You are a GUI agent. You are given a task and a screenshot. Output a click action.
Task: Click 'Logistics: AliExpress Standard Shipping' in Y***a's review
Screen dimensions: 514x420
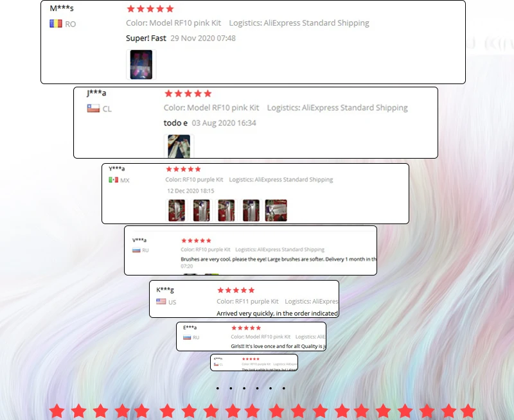point(281,180)
